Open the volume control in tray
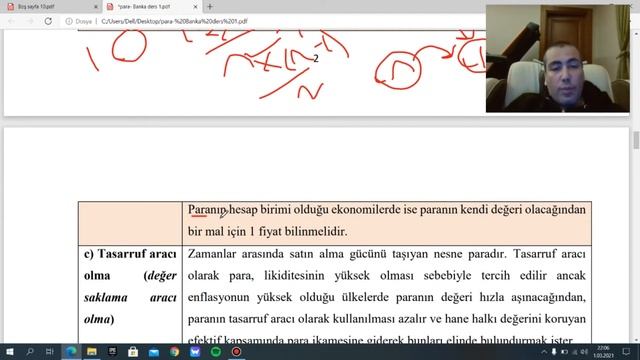The height and width of the screenshot is (360, 640). tap(584, 352)
